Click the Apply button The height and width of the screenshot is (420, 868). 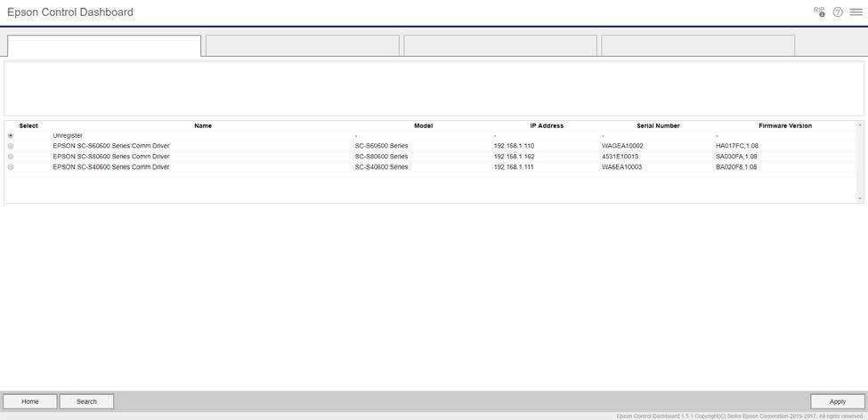tap(837, 401)
